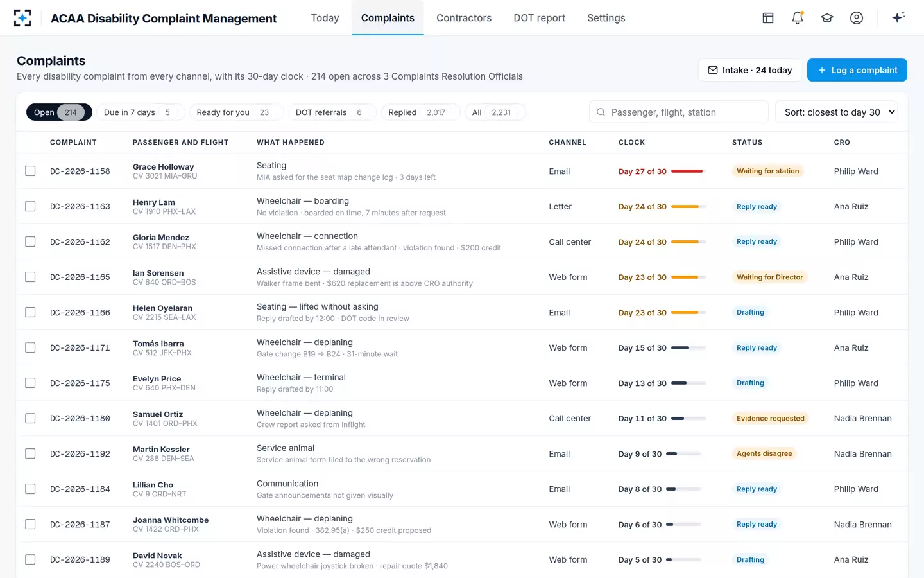Click Nadia Brennan in the DC-2026-1180 row
Image resolution: width=924 pixels, height=578 pixels.
tap(862, 418)
